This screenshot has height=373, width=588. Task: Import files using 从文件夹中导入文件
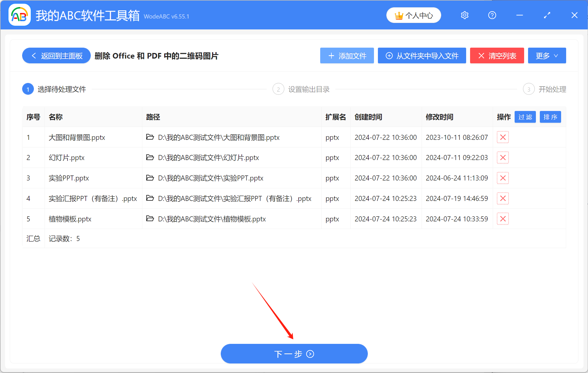[422, 55]
